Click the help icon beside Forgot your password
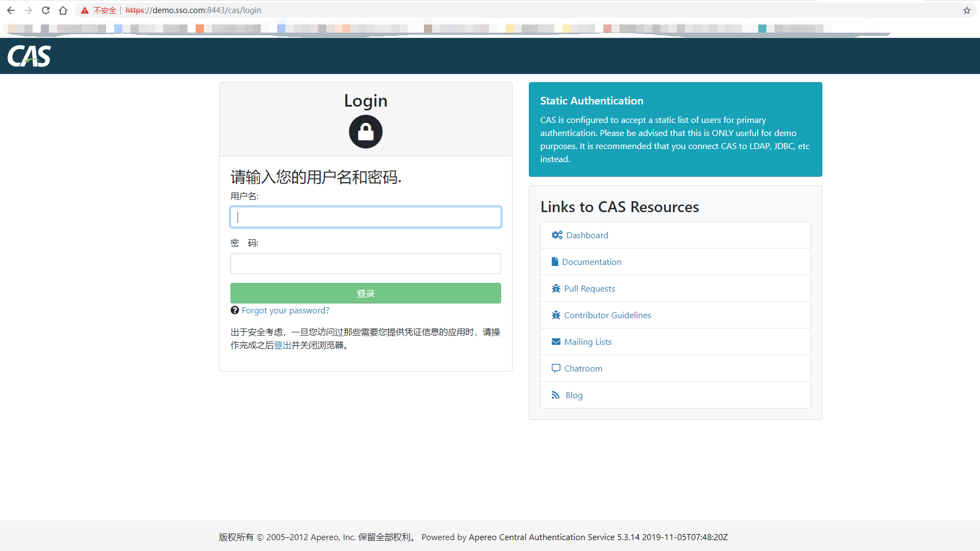Viewport: 980px width, 551px height. 234,310
